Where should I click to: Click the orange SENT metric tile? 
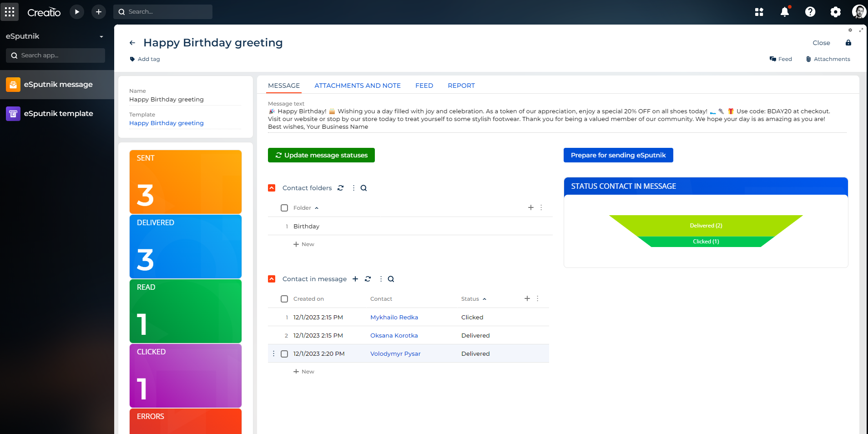(186, 182)
